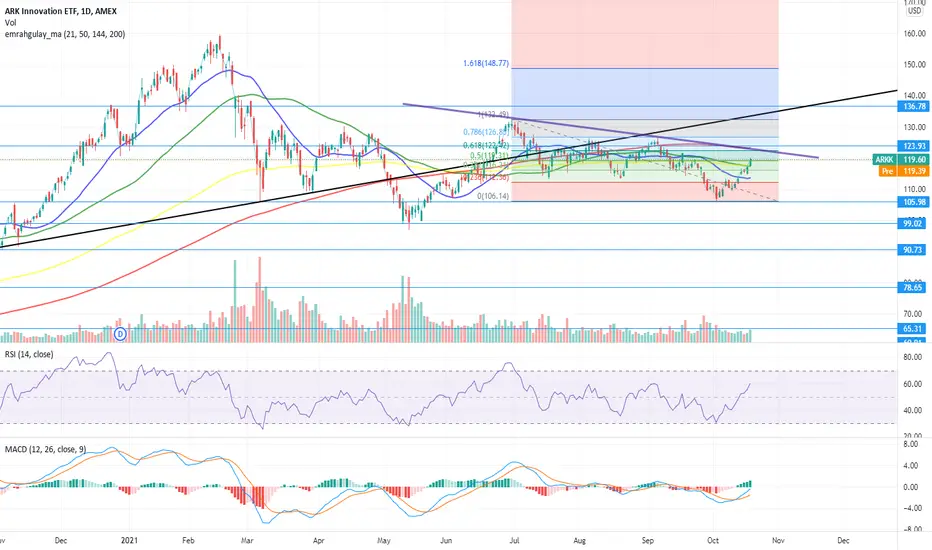The image size is (932, 550).
Task: Click the 40.00 RSI axis value
Action: click(x=913, y=410)
